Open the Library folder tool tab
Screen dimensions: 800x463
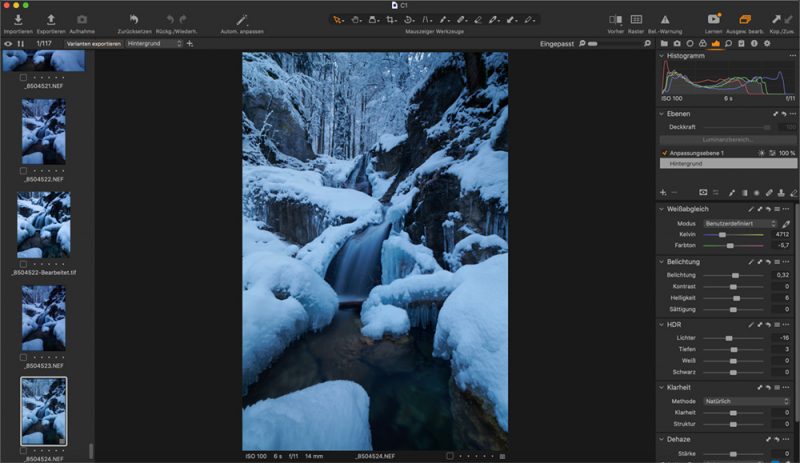664,44
